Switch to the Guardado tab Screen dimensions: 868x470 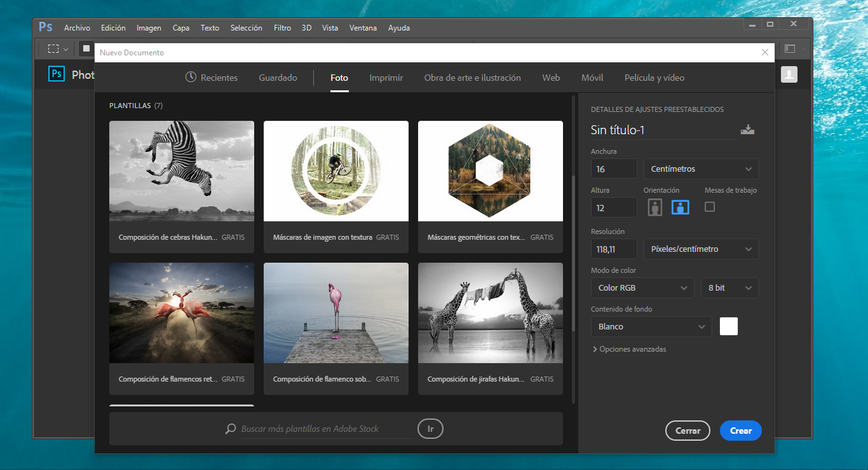point(278,78)
